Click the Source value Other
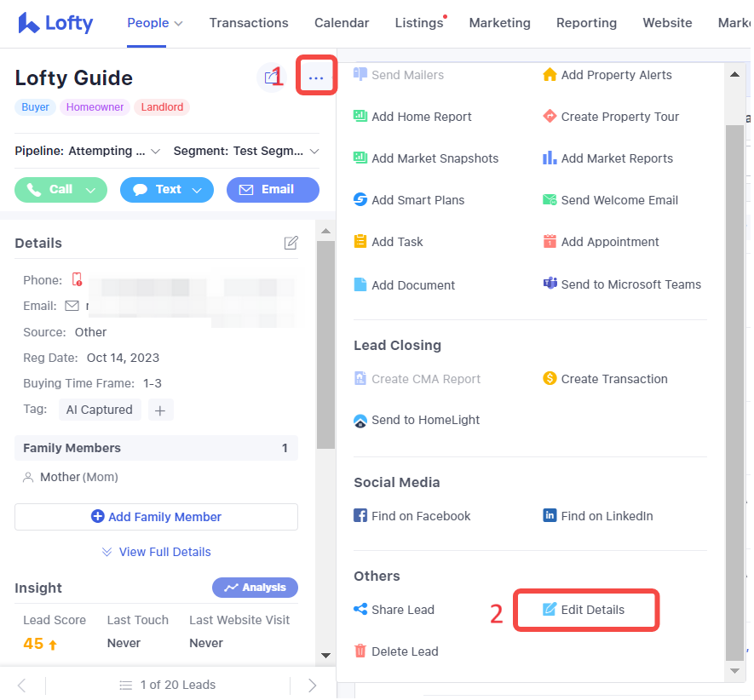This screenshot has width=754, height=700. [x=90, y=332]
